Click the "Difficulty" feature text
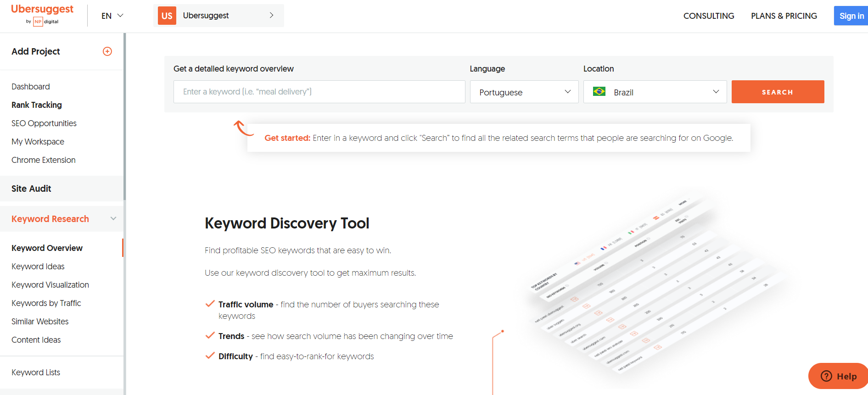This screenshot has height=395, width=868. coord(235,356)
